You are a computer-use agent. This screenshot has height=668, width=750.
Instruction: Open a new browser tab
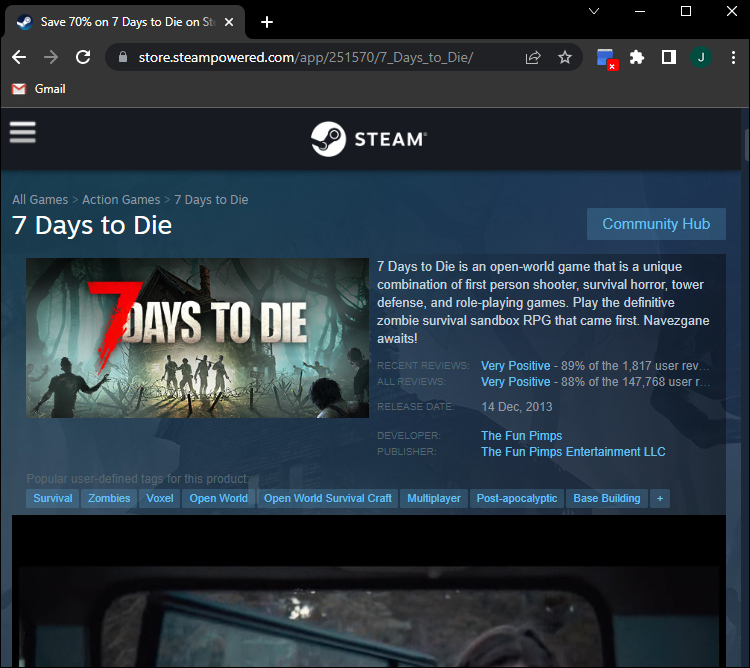click(267, 22)
